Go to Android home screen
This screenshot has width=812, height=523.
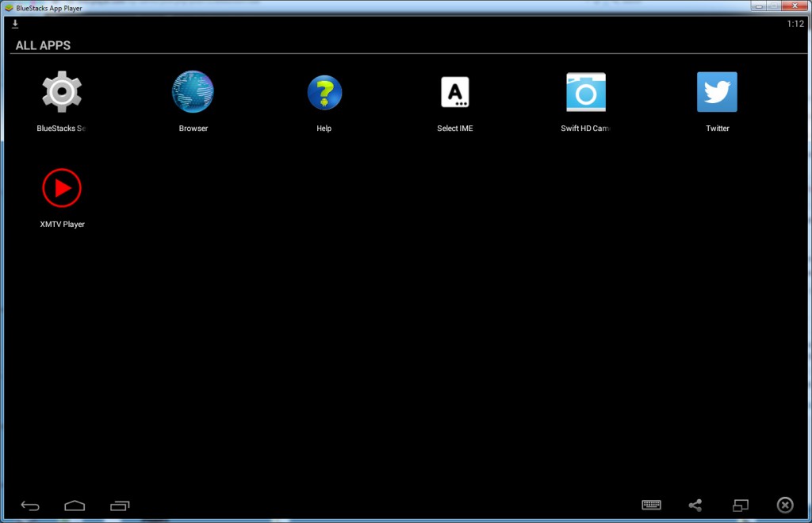75,505
